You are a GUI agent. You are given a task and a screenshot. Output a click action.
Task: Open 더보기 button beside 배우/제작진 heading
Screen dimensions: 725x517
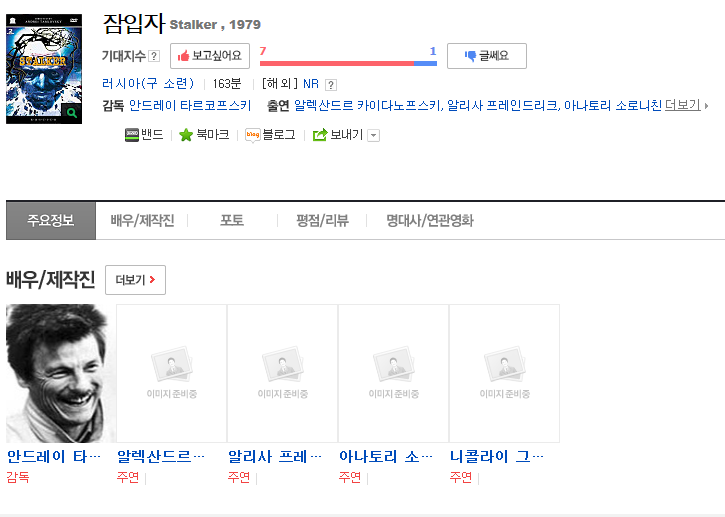tap(135, 280)
